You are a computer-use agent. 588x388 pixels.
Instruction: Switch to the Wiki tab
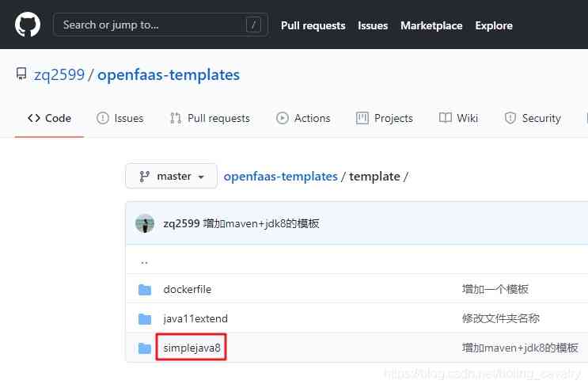tap(458, 118)
